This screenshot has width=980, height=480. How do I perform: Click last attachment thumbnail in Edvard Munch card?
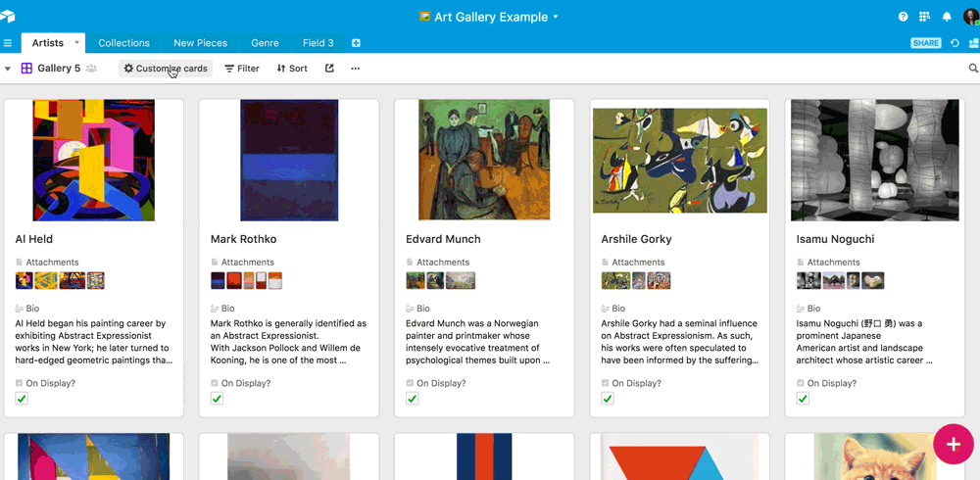tap(461, 280)
